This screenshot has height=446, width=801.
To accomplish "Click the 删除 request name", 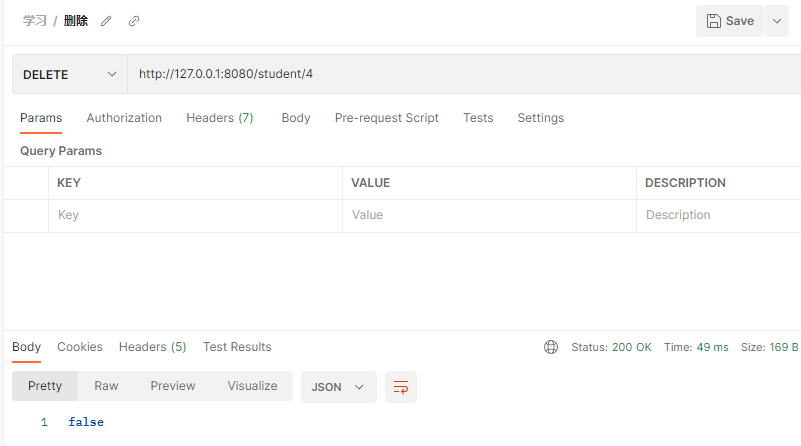I will click(76, 21).
